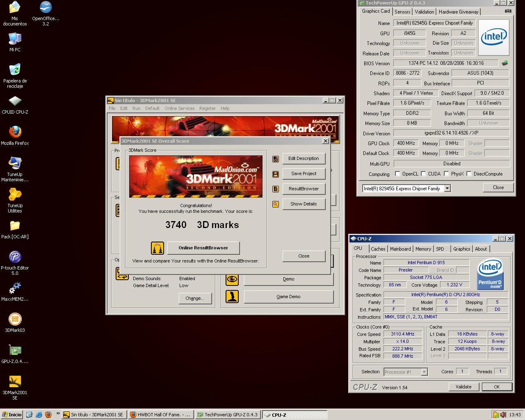Open the Inicio start button
This screenshot has height=420, width=525.
(x=11, y=415)
